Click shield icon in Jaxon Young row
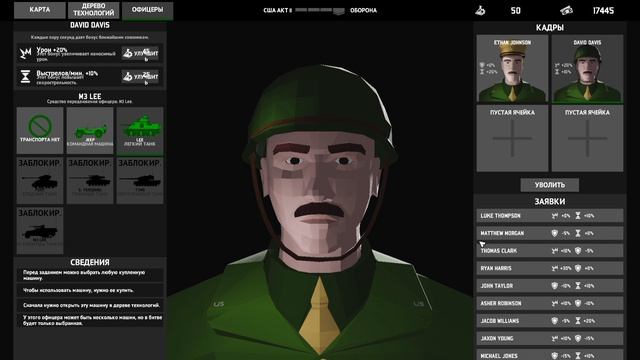Screen dimensions: 640x360 point(578,338)
